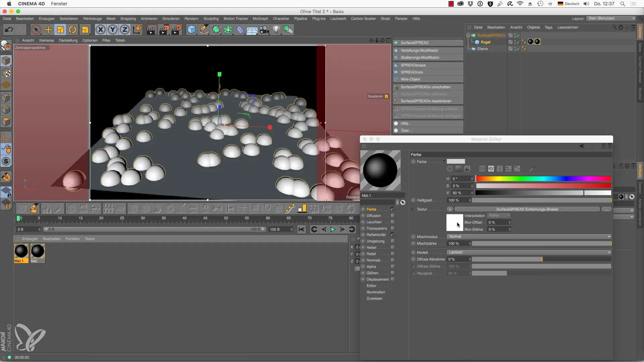Select the Mat material thumbnail
This screenshot has height=362, width=644.
pyautogui.click(x=38, y=251)
